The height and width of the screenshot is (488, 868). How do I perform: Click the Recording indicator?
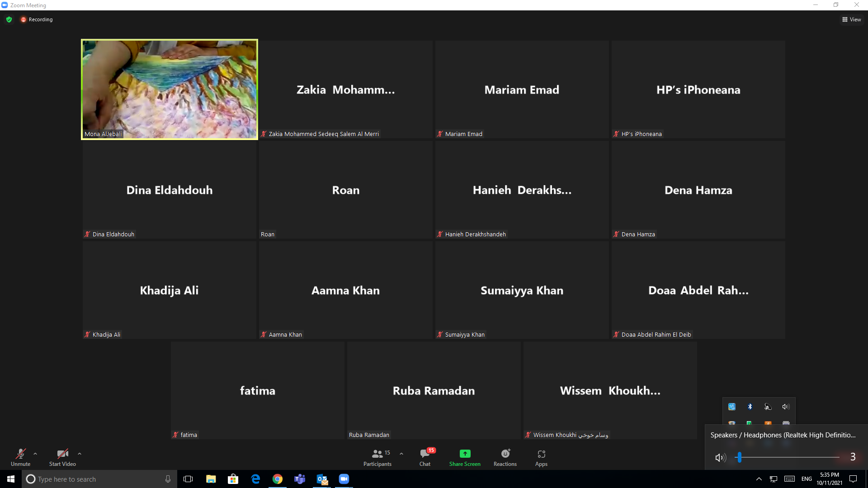pyautogui.click(x=37, y=19)
